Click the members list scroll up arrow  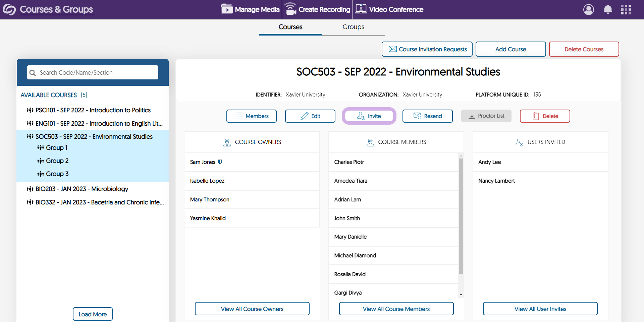coord(461,156)
